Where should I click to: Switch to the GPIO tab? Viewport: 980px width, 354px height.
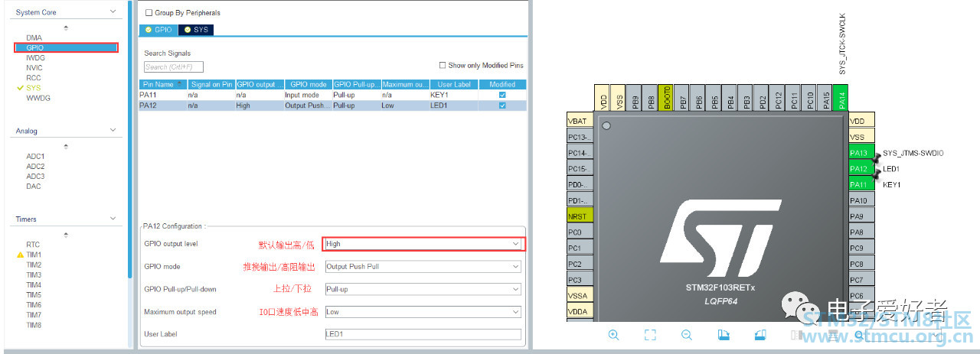point(158,30)
